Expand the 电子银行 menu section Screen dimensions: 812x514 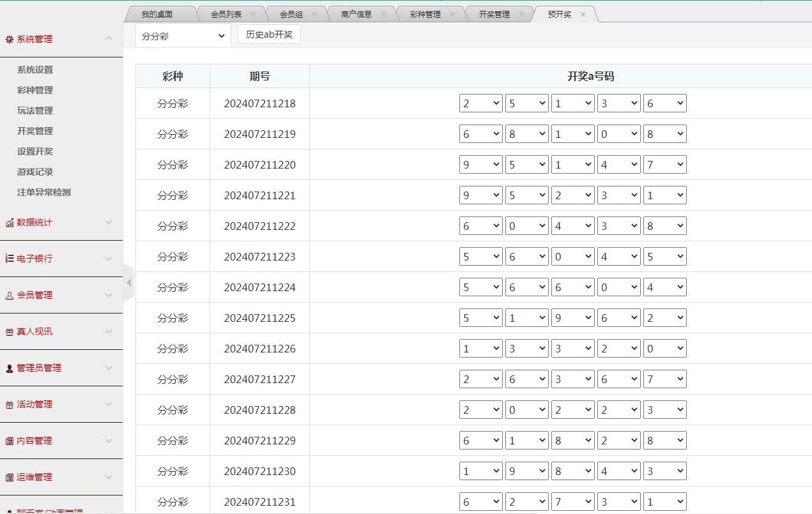click(x=109, y=259)
